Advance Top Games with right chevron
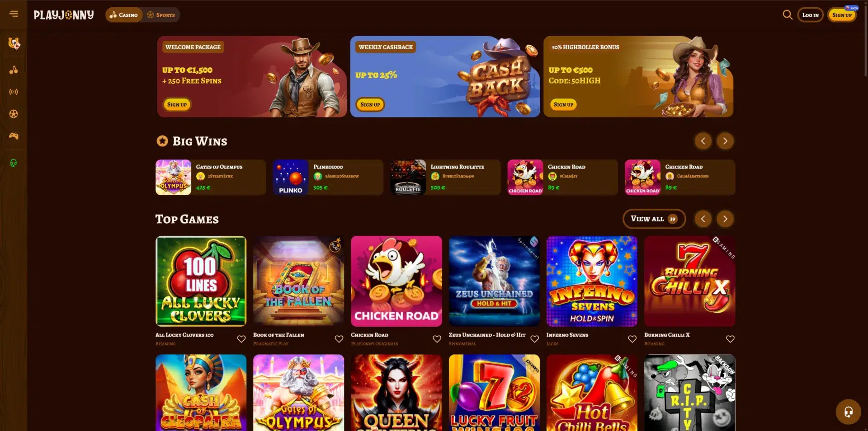 tap(725, 219)
